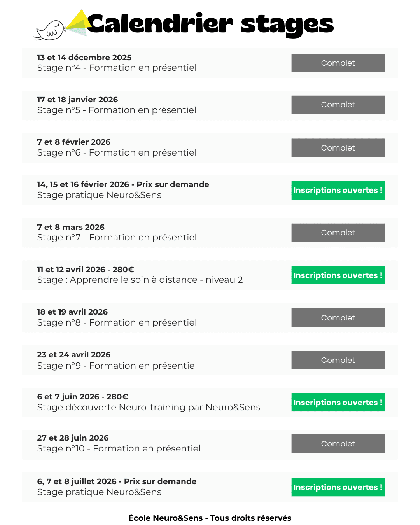Click 'Complet' button for 23 et 24 avril

(x=338, y=360)
